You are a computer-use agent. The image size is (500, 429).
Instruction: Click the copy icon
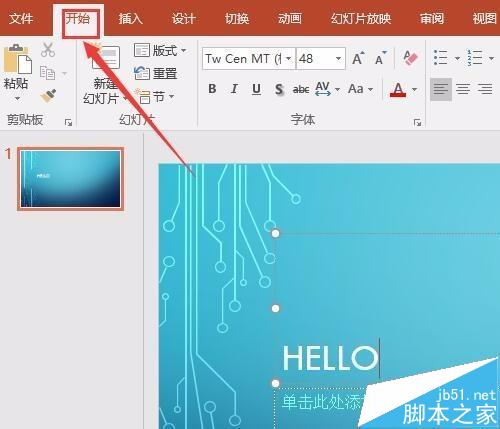coord(47,73)
